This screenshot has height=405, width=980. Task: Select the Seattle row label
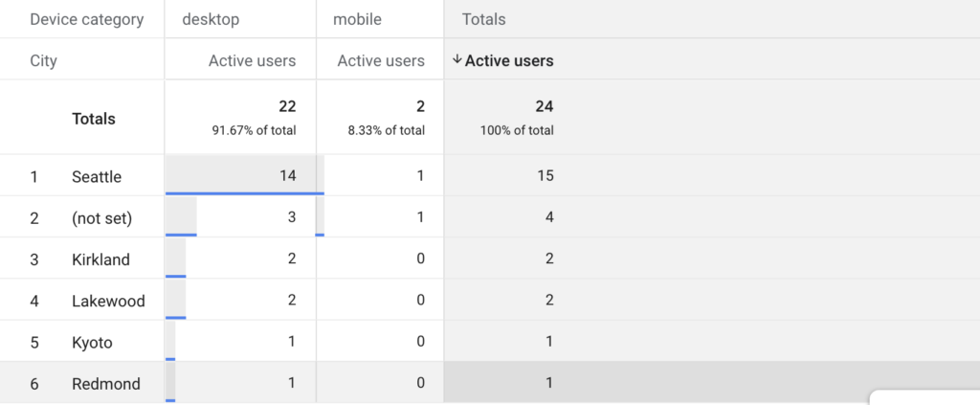pos(97,176)
